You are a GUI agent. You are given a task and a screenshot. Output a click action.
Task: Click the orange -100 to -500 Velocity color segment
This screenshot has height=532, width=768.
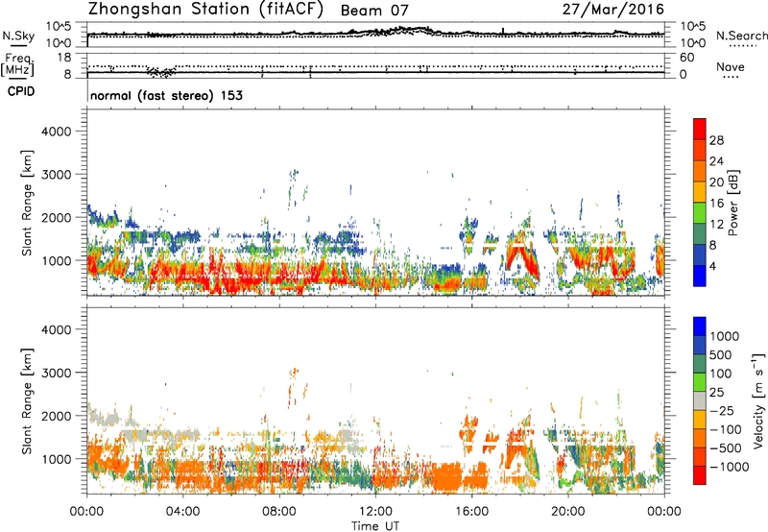click(x=700, y=439)
